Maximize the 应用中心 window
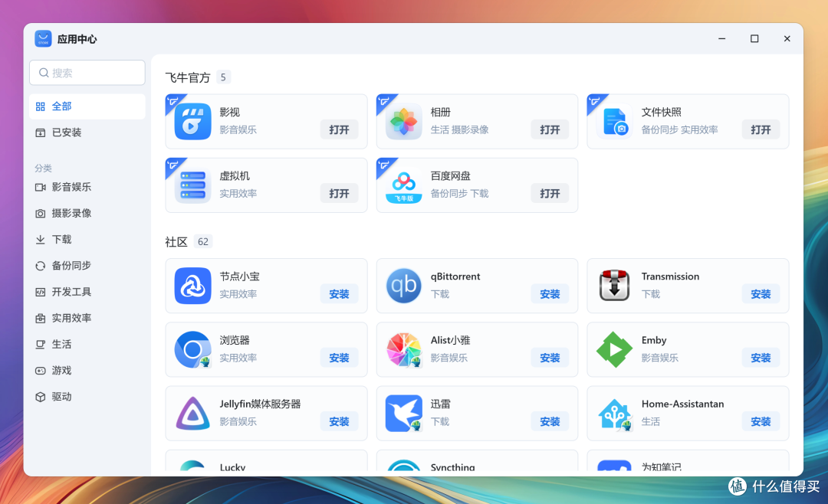Screen dimensions: 828x504 click(754, 38)
